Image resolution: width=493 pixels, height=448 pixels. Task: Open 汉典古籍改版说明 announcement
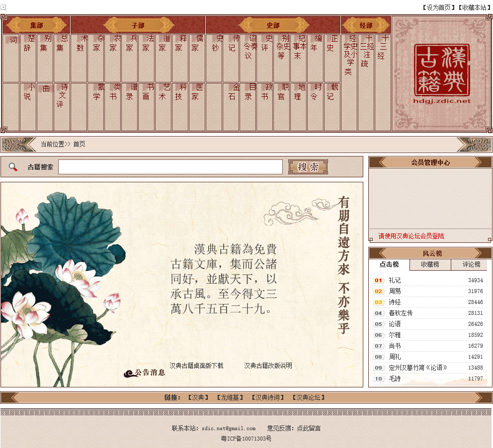click(268, 366)
